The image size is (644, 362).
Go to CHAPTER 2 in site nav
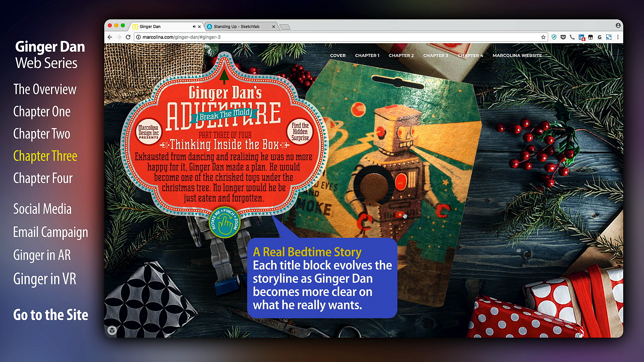[x=401, y=55]
